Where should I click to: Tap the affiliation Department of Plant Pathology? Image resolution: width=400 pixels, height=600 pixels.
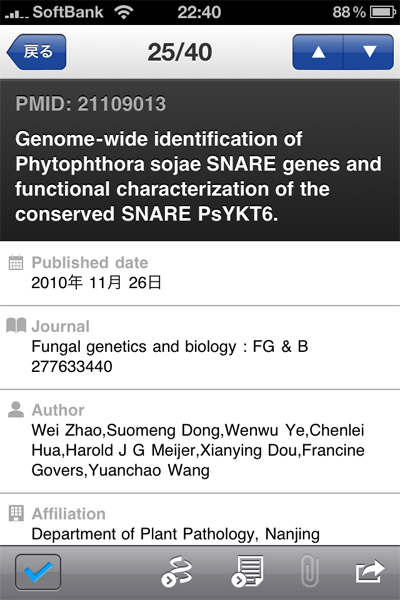(x=175, y=534)
